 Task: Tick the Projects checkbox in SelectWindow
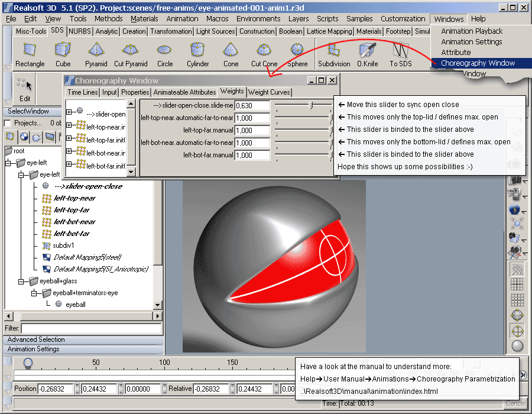(x=7, y=123)
